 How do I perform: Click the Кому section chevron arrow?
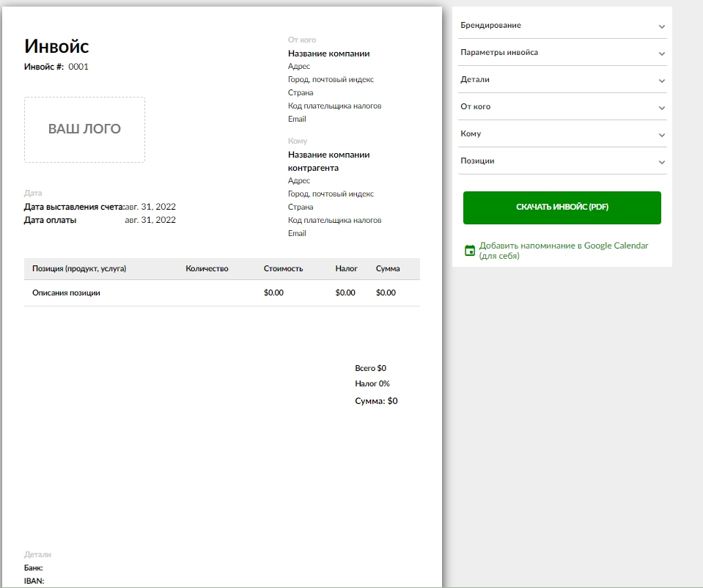(661, 135)
